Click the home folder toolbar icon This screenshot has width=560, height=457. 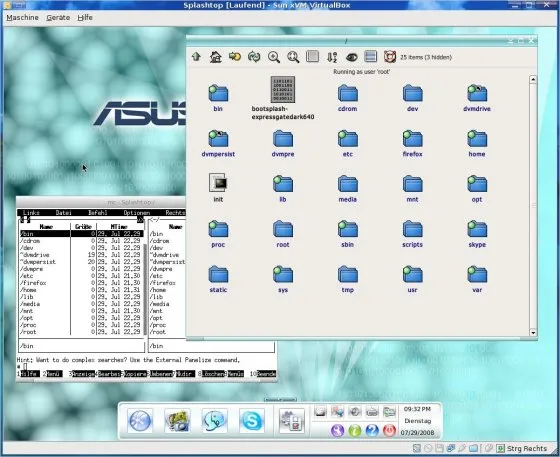coord(215,56)
